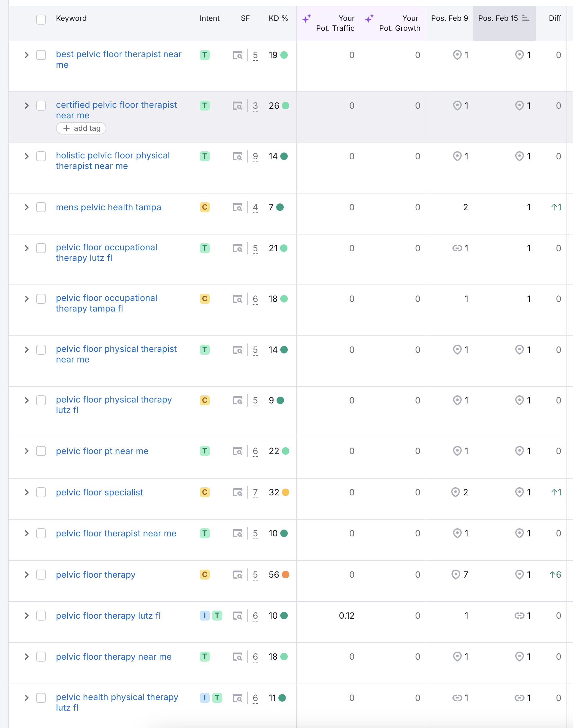Click the underlined SF value for "pelvic floor pt near me"

[255, 451]
